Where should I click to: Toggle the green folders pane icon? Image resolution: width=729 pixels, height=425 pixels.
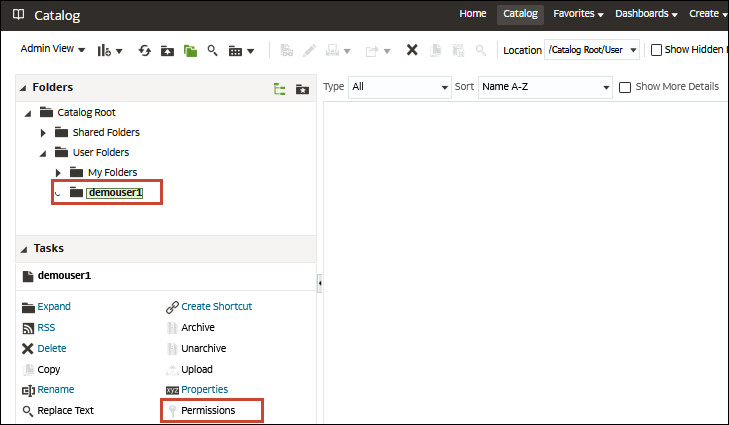tap(190, 51)
